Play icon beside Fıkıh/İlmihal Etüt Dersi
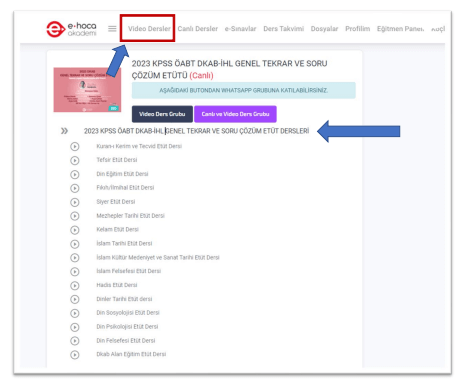Screen dimensions: 467x382 (x=75, y=188)
